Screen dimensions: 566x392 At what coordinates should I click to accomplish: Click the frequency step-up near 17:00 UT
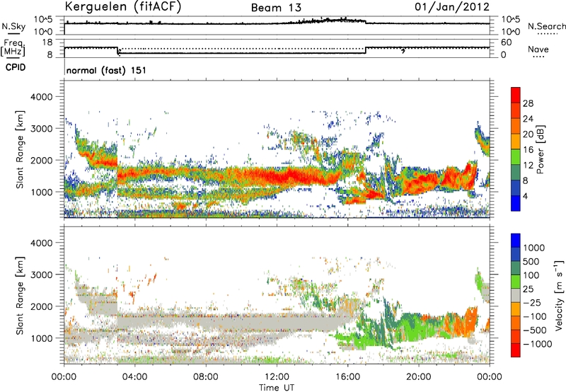(366, 50)
